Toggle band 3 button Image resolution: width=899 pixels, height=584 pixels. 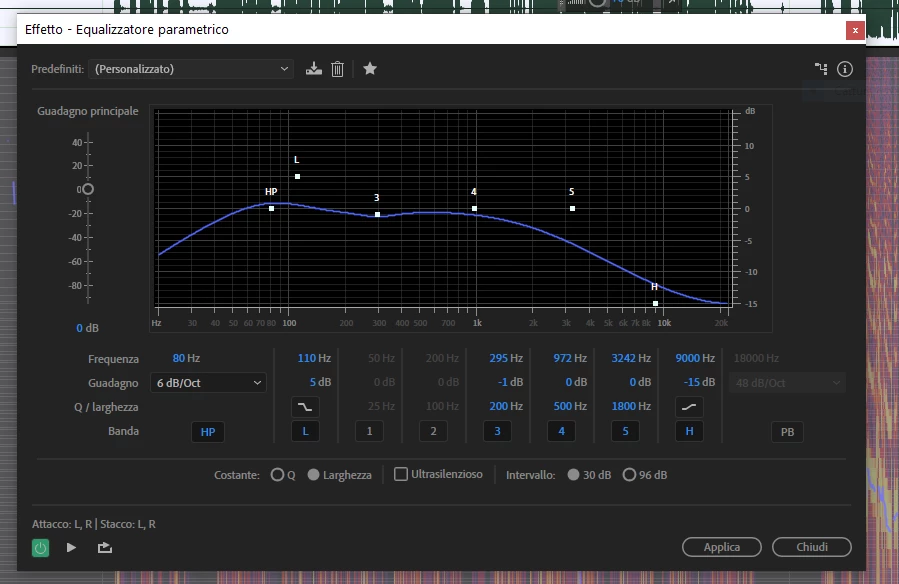(497, 431)
